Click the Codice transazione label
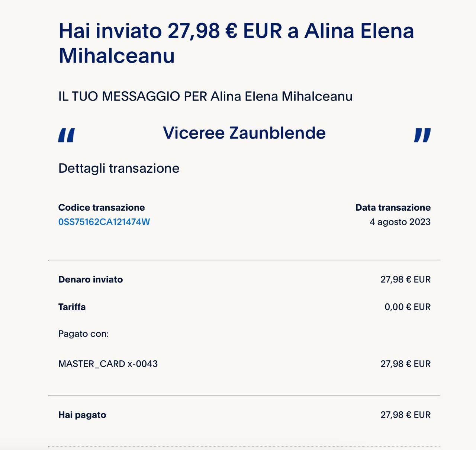Viewport: 476px width, 450px height. [101, 207]
